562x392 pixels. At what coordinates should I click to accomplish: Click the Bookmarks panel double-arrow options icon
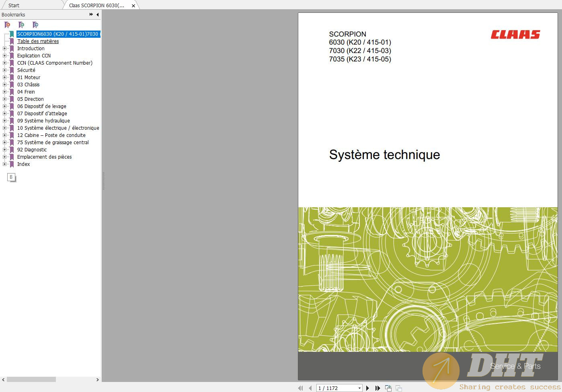pyautogui.click(x=91, y=14)
